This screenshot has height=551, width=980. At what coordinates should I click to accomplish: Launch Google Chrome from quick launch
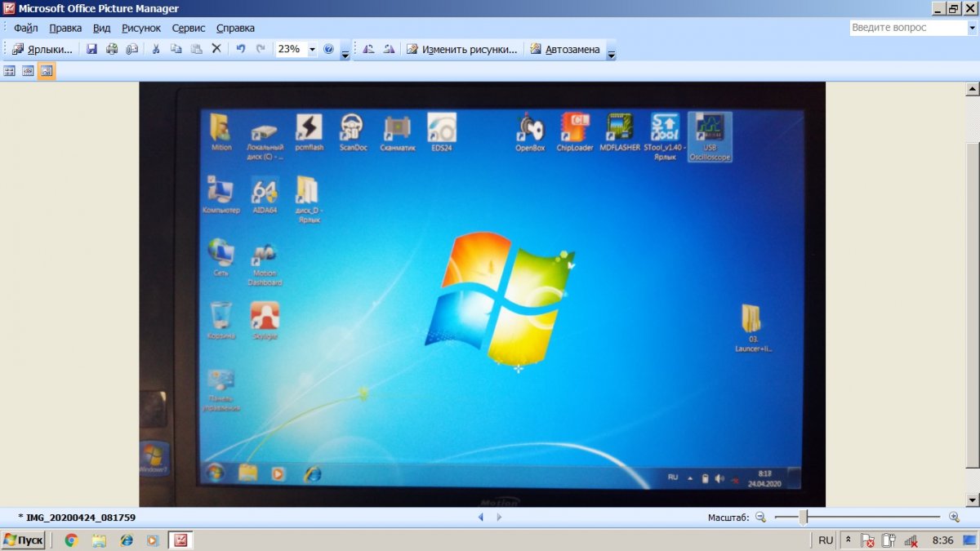72,540
